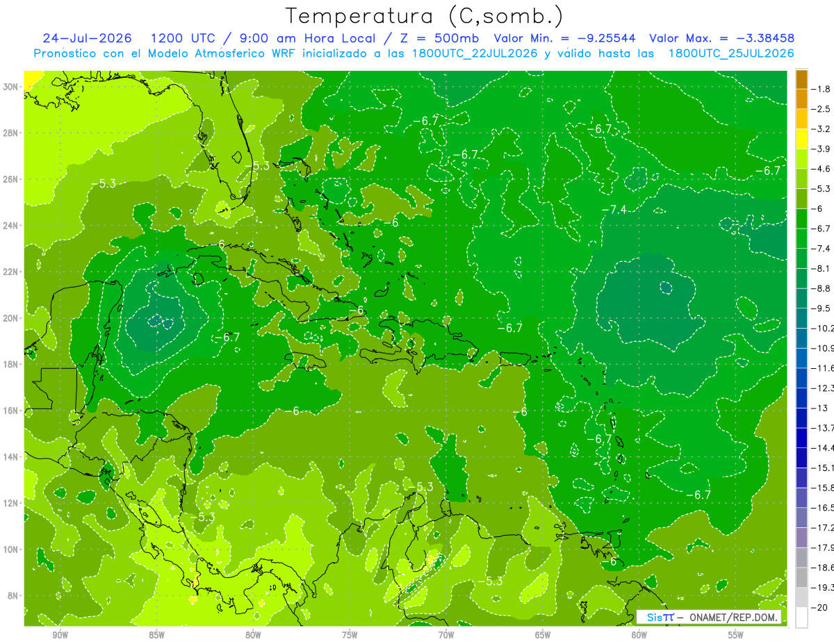Click the colorbar scale label "-13"
Image resolution: width=834 pixels, height=644 pixels.
tap(819, 408)
